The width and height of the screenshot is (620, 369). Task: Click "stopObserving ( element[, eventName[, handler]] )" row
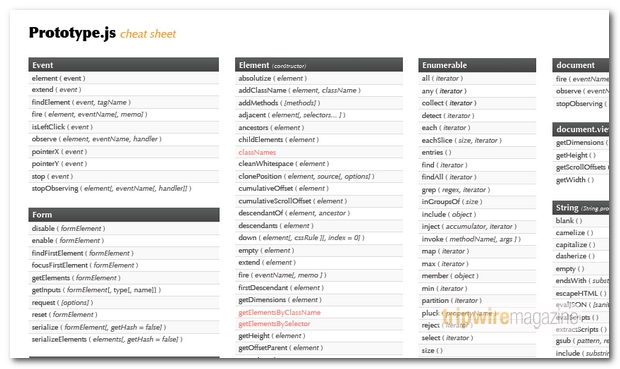click(x=124, y=189)
